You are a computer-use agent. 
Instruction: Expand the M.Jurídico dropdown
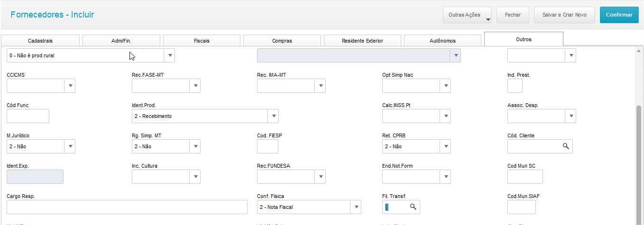point(70,146)
